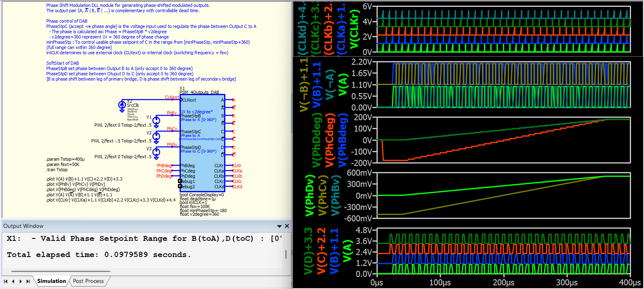The height and width of the screenshot is (289, 644).
Task: Jump to last output tab arrow
Action: tap(28, 281)
